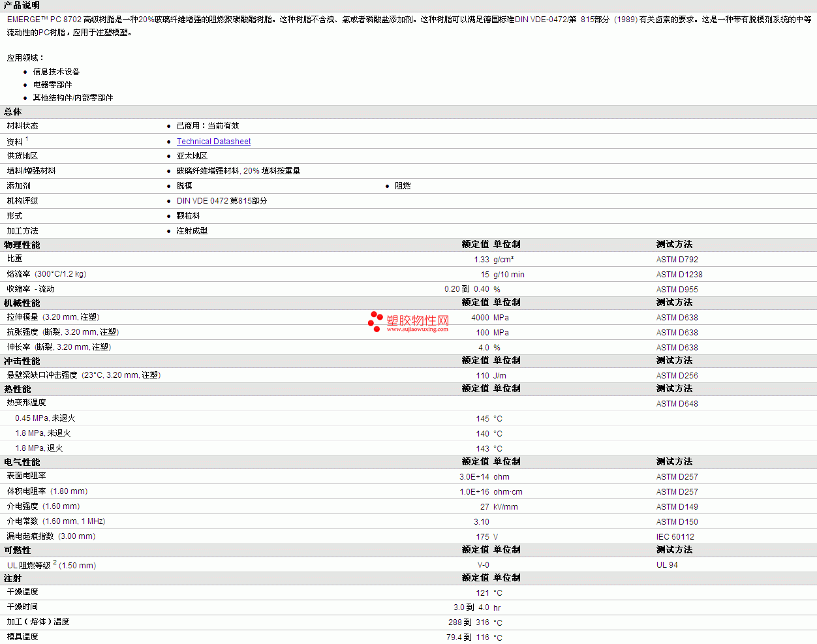Click the 1.8 MPa, 退火 row label
Image resolution: width=817 pixels, height=644 pixels.
(39, 448)
